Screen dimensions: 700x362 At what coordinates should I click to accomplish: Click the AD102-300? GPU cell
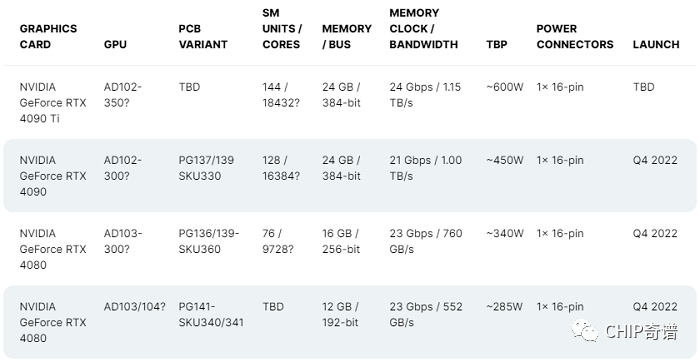tap(123, 168)
